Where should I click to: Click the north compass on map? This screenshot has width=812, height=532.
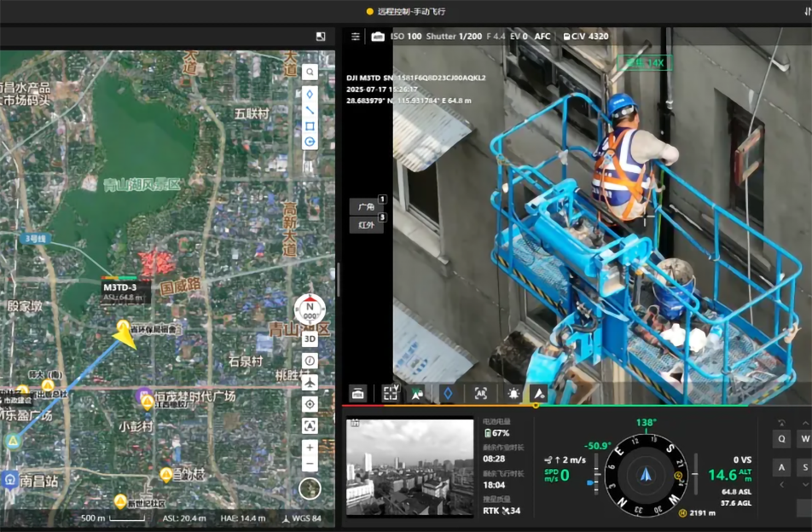pos(310,310)
